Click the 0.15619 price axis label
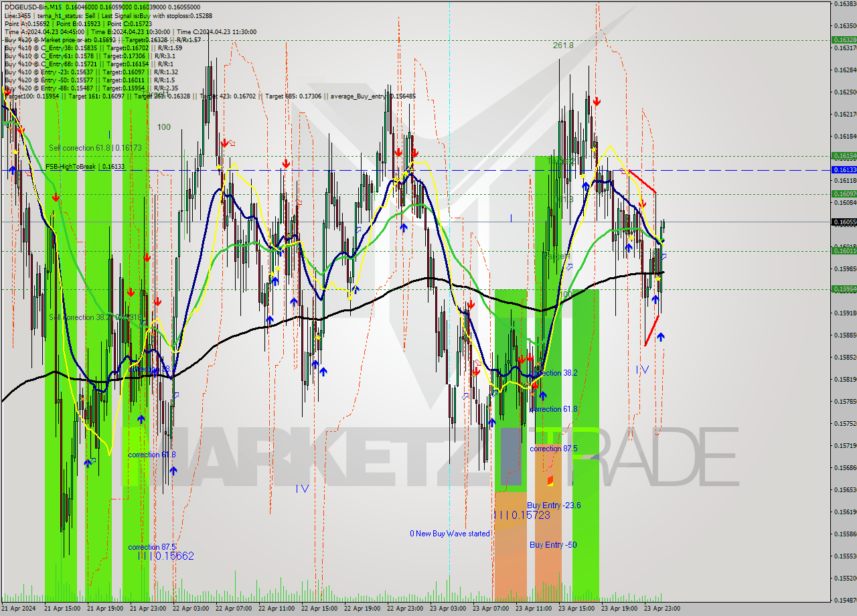Viewport: 857px width, 616px height. point(845,512)
